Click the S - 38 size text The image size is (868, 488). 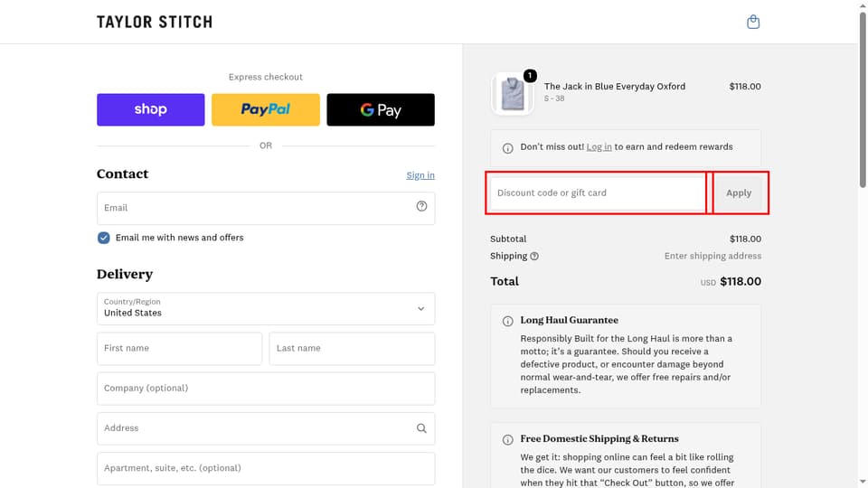coord(554,99)
